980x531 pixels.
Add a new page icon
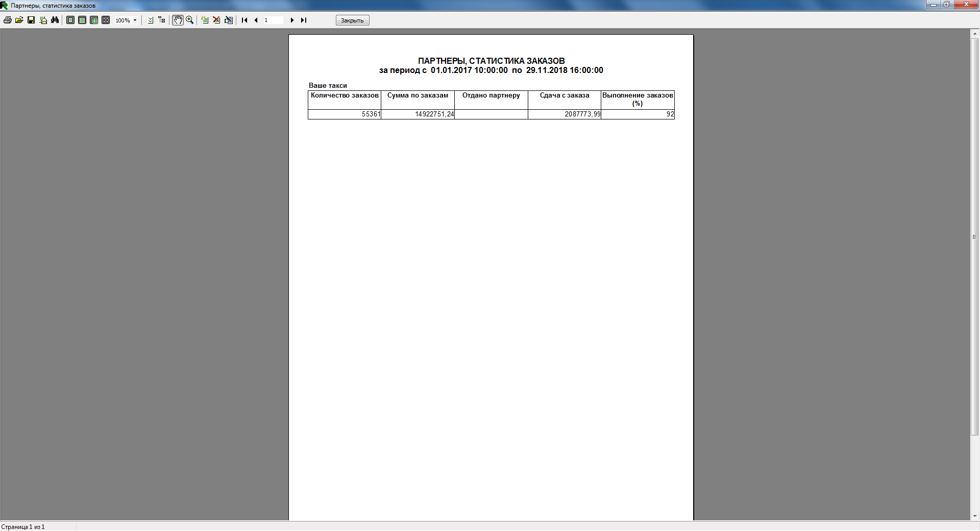click(x=205, y=20)
